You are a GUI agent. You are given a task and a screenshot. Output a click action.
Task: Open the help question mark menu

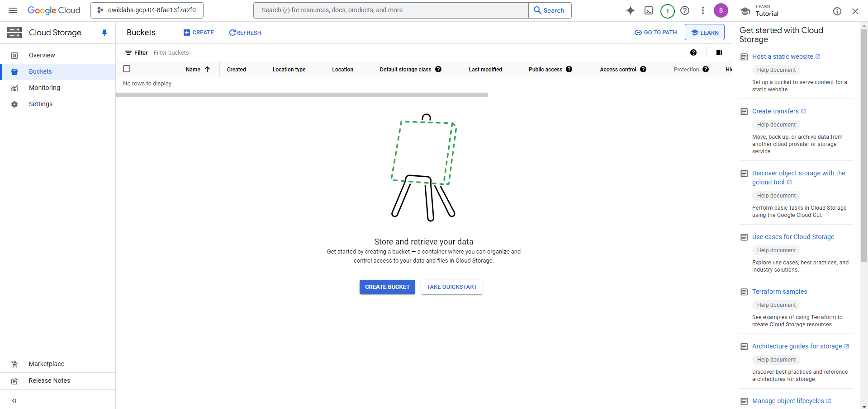[x=685, y=10]
